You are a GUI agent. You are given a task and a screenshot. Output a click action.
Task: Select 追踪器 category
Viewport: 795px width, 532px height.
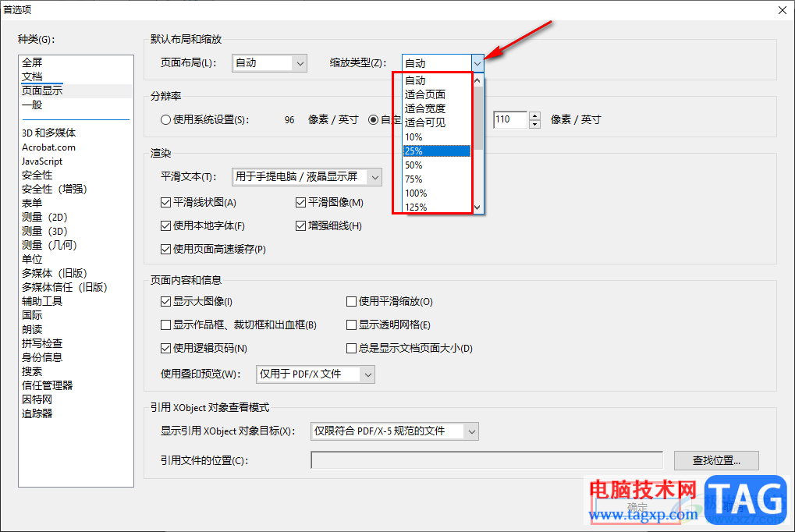click(x=37, y=413)
